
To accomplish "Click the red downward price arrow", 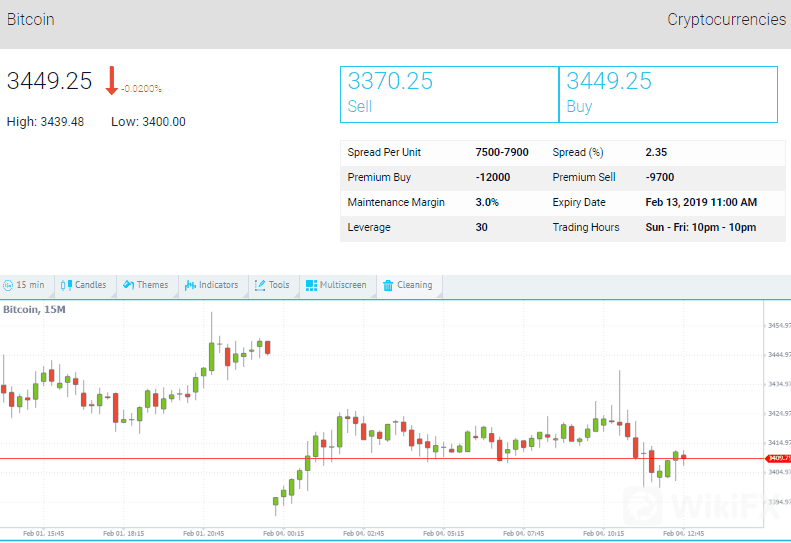I will (x=112, y=81).
